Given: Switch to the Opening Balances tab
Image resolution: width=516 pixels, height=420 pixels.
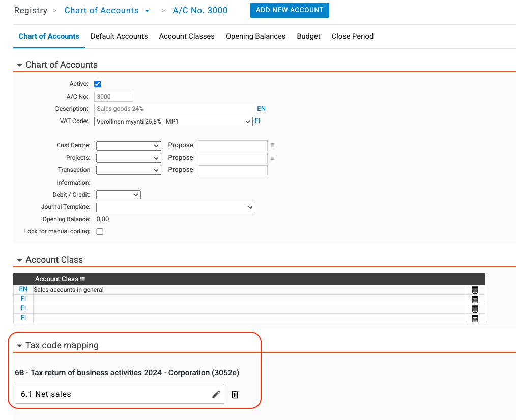Looking at the screenshot, I should [x=255, y=36].
